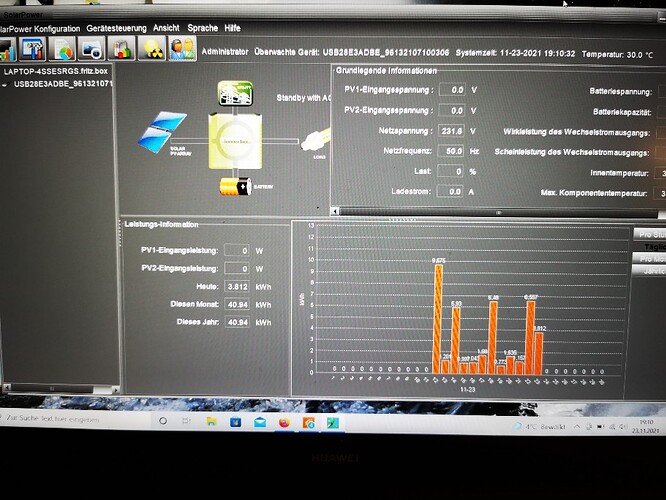Image resolution: width=666 pixels, height=500 pixels.
Task: Open the Ansicht menu
Action: pyautogui.click(x=166, y=28)
